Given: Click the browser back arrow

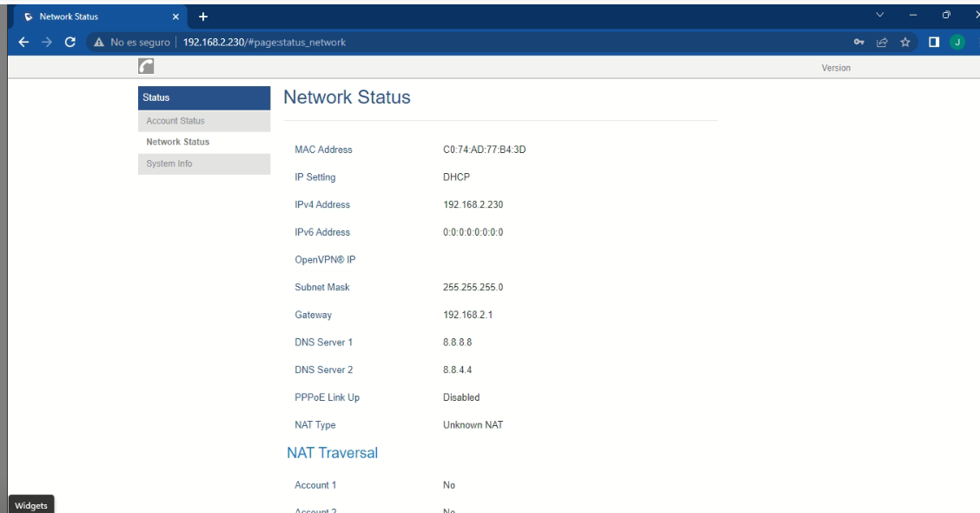Looking at the screenshot, I should click(x=23, y=42).
